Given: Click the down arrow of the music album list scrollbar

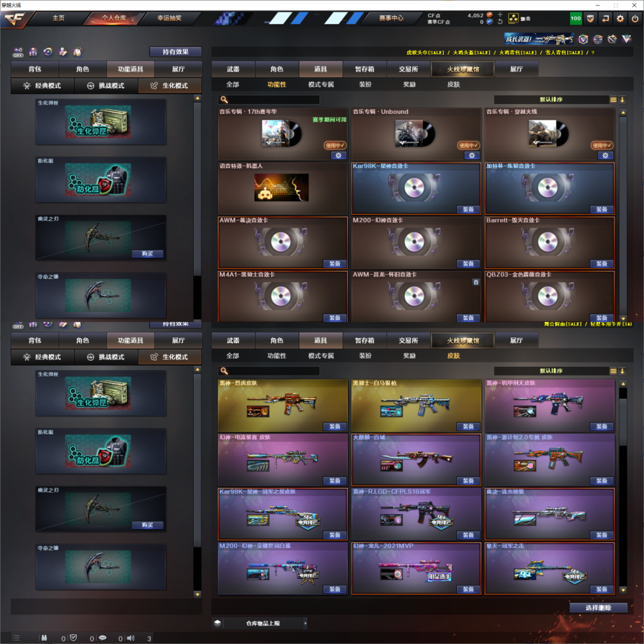Looking at the screenshot, I should (623, 318).
